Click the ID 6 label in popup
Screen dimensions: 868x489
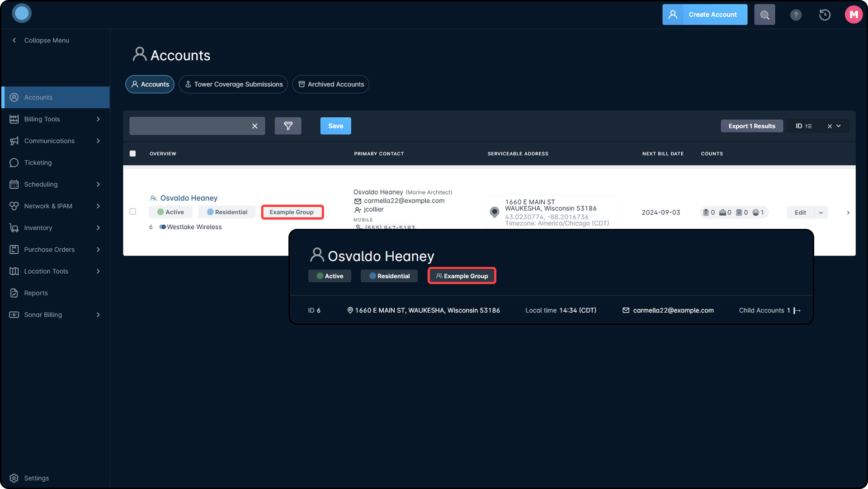(x=314, y=310)
